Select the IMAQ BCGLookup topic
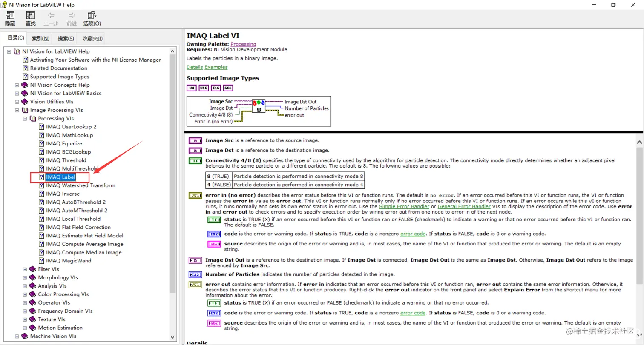Screen dimensions: 644x345 pos(68,152)
